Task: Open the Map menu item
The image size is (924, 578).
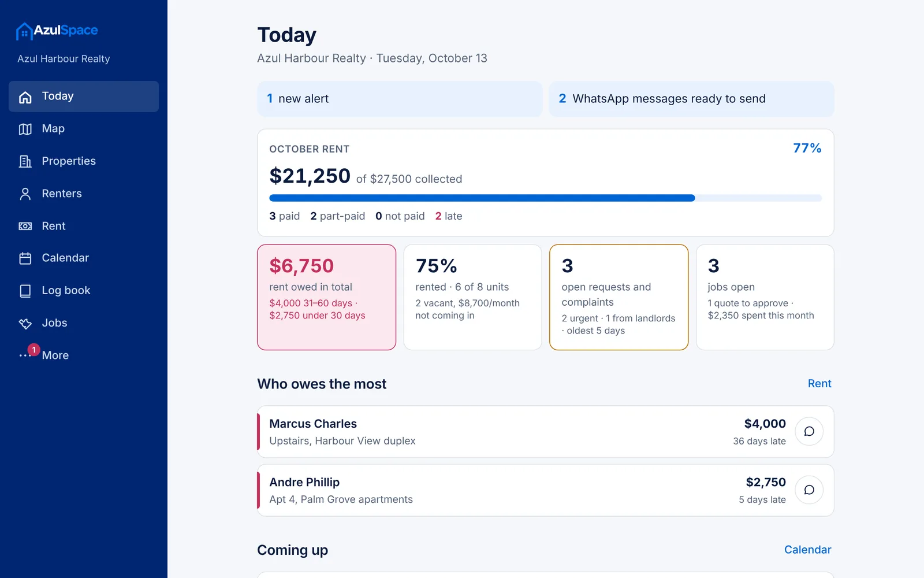Action: tap(84, 129)
